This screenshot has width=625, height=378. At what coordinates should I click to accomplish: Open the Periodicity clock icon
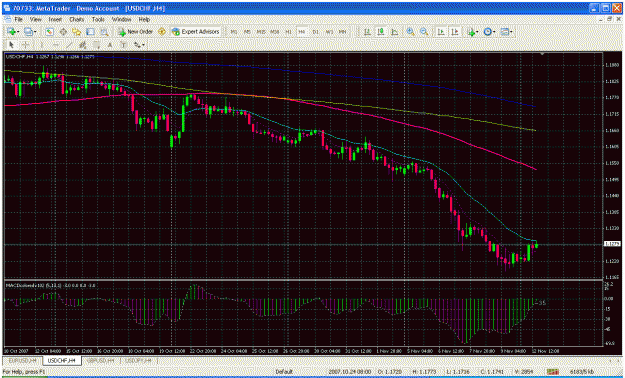(x=487, y=32)
